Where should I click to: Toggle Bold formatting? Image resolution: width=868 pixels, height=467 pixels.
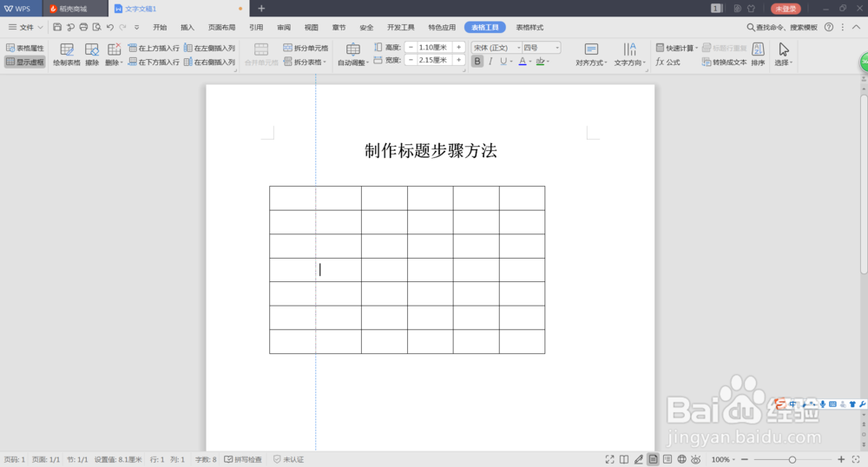click(x=477, y=62)
